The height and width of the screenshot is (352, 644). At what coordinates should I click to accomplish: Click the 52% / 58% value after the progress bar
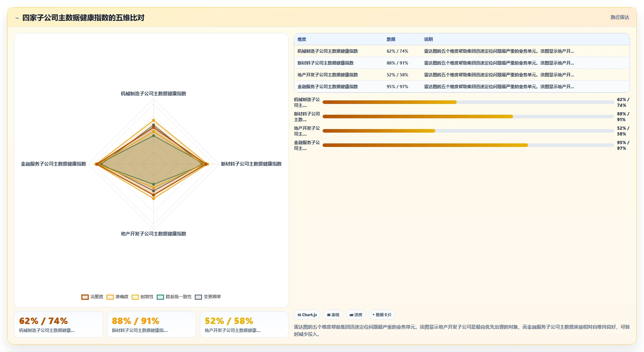[x=623, y=131]
